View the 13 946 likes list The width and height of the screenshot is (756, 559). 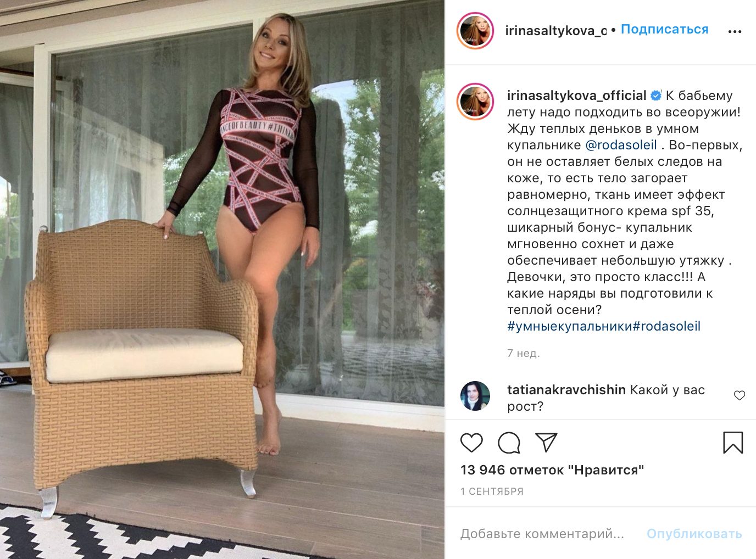pyautogui.click(x=552, y=470)
